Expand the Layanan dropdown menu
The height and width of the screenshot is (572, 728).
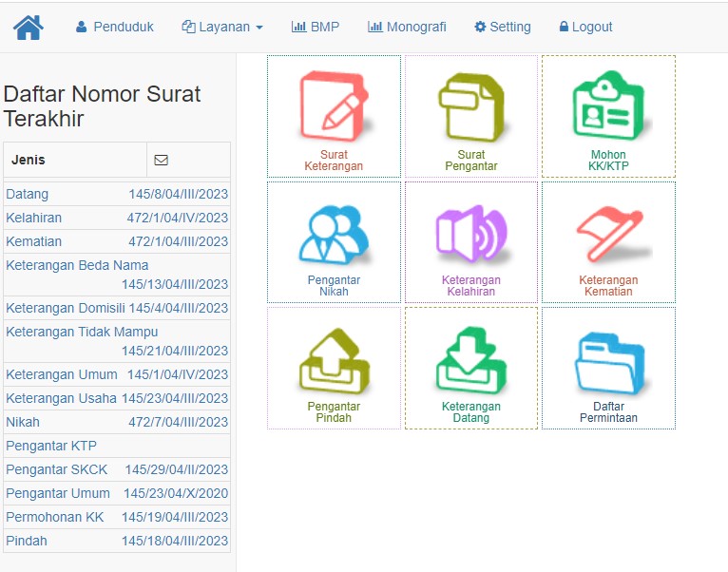pos(222,28)
